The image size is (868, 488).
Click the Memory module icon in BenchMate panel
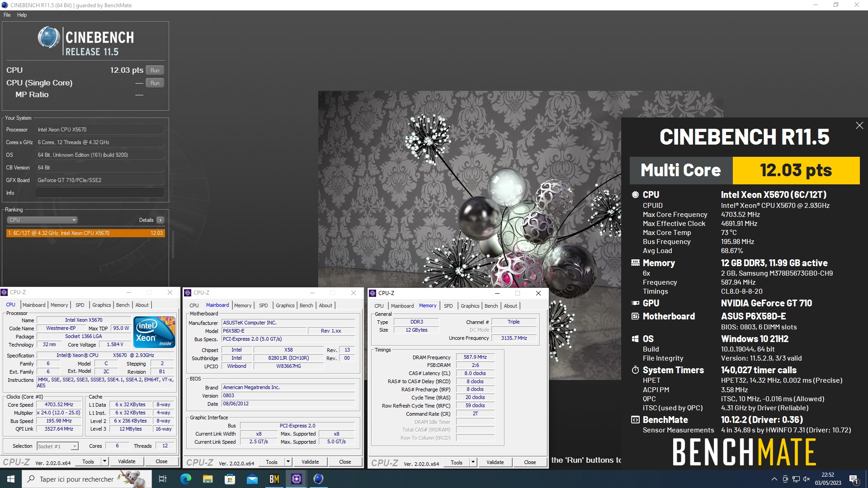tap(635, 263)
